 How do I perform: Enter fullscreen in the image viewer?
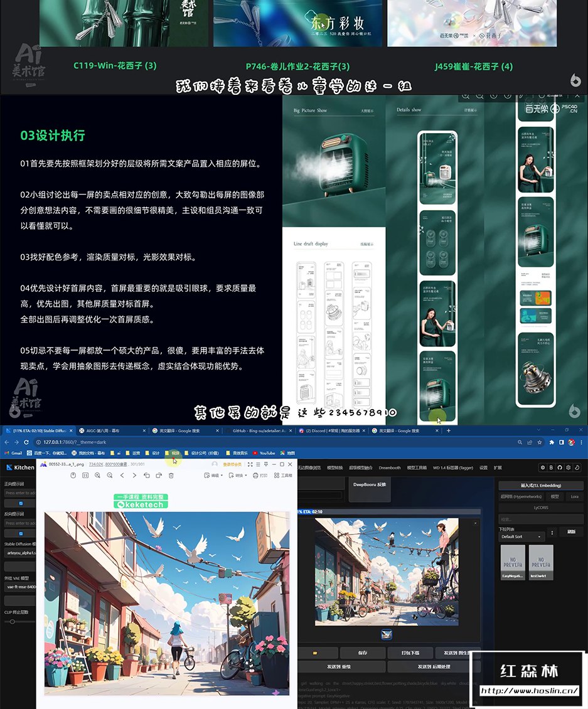tap(250, 464)
